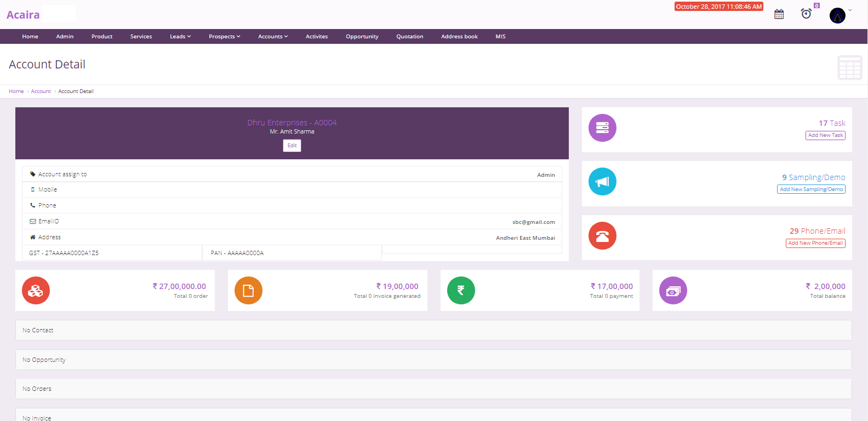The height and width of the screenshot is (421, 868).
Task: Expand the Leads dropdown menu
Action: coord(180,37)
